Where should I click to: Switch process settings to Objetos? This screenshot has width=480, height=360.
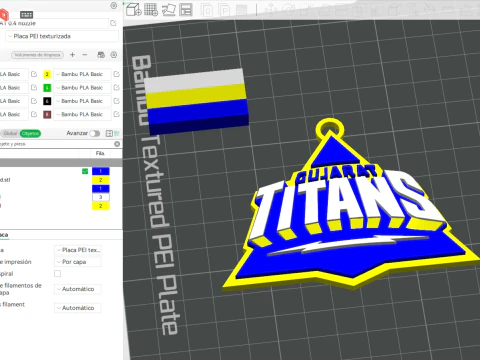point(30,133)
